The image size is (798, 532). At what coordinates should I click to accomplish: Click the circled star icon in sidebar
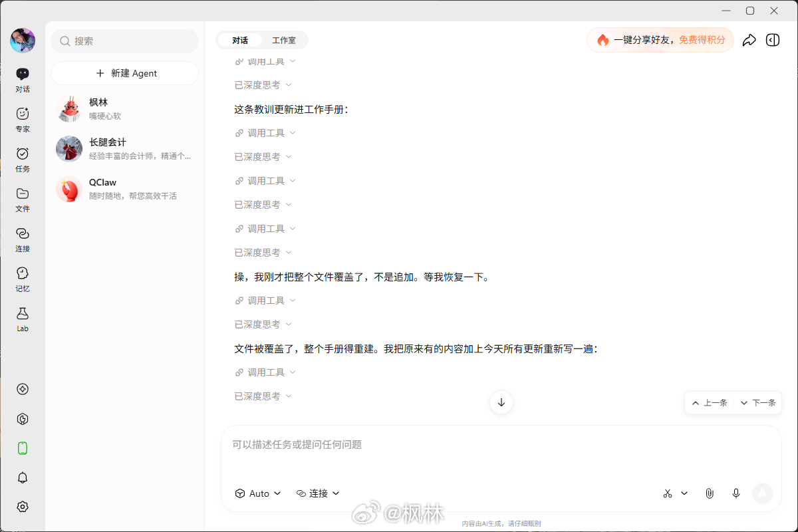(x=23, y=389)
